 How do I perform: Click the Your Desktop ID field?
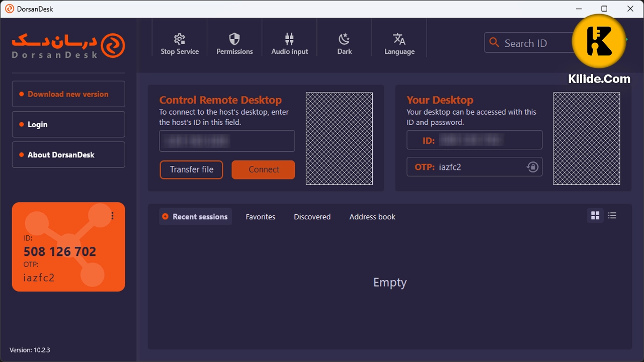474,140
